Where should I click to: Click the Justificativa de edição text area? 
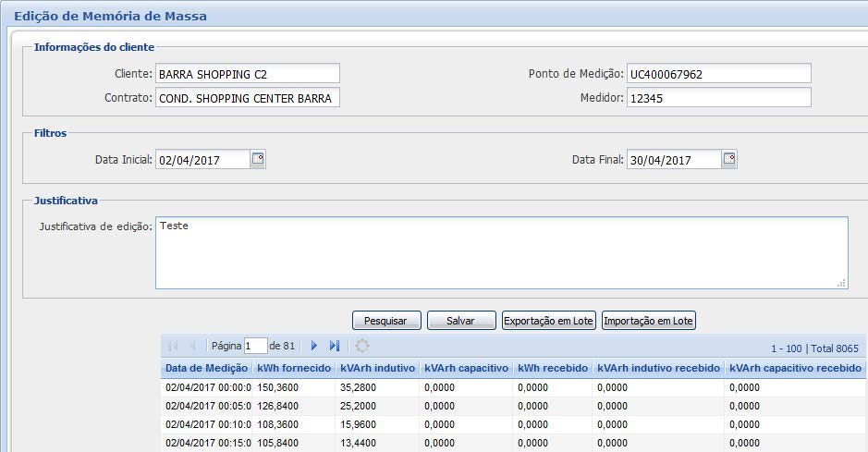pyautogui.click(x=502, y=253)
